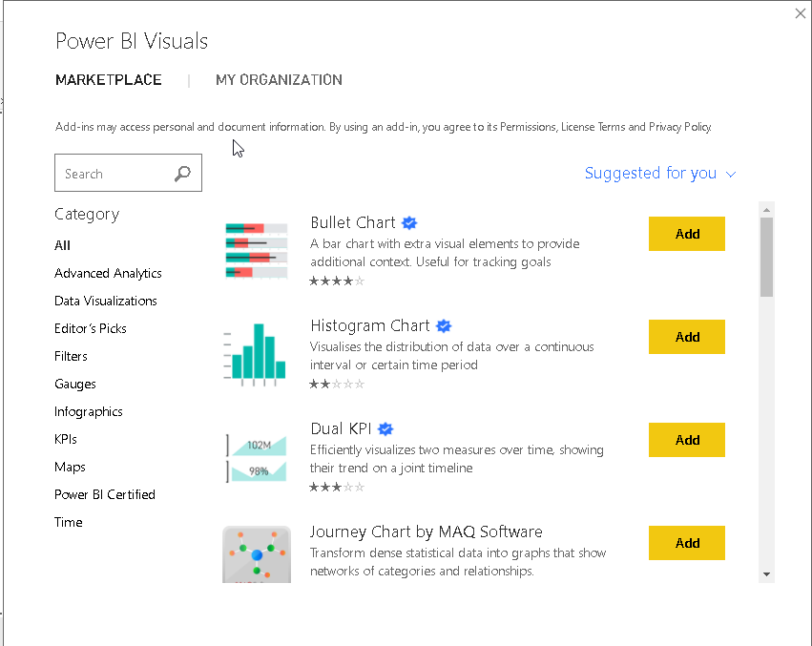Add the Bullet Chart visual
This screenshot has width=812, height=646.
click(x=687, y=234)
